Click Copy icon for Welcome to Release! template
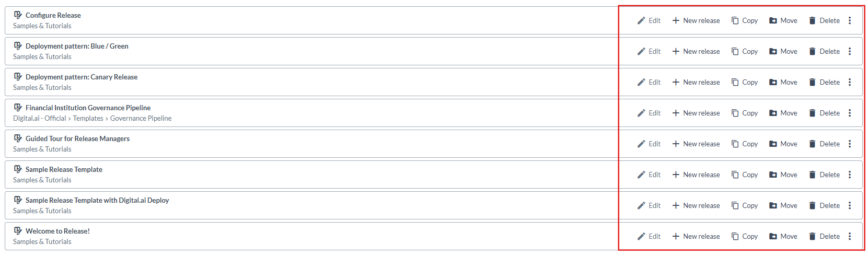 [735, 237]
